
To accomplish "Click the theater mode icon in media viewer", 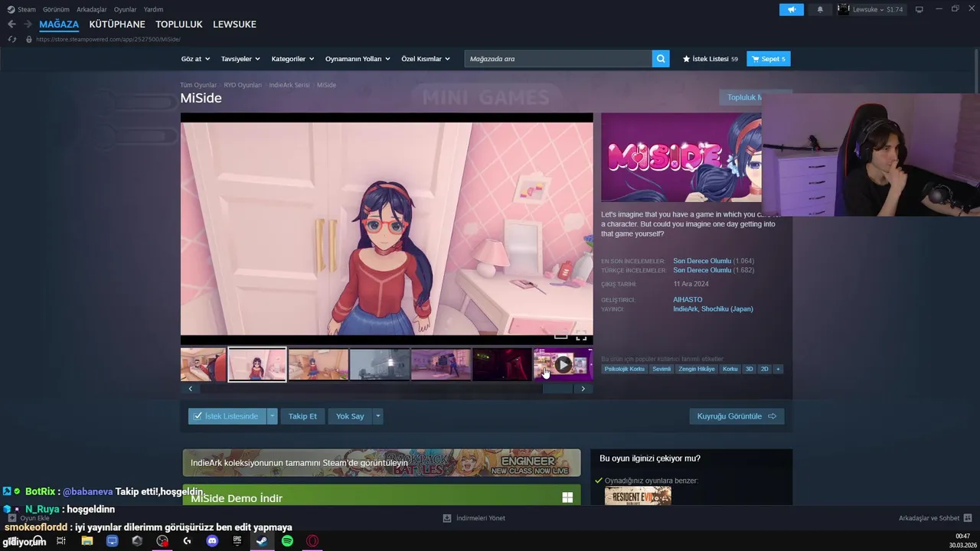I will point(560,336).
